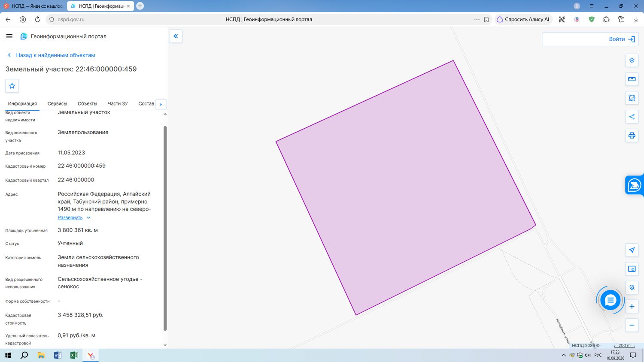Click the Войти login button
The image size is (644, 362).
pos(622,39)
